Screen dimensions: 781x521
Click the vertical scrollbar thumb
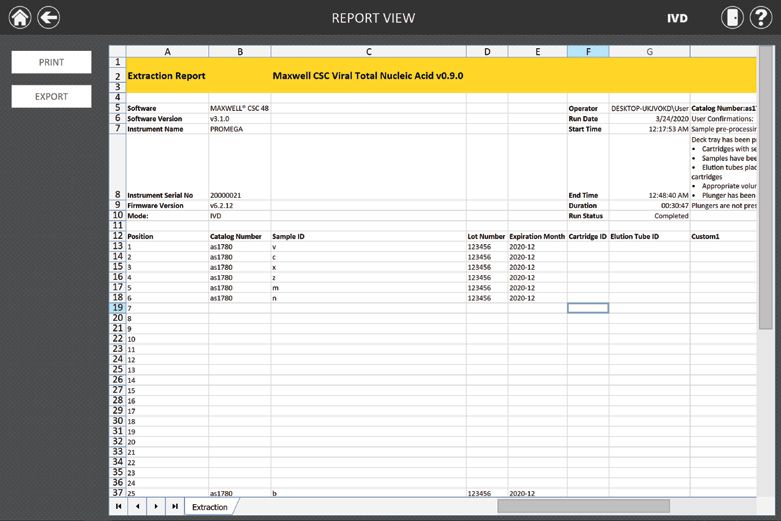tap(766, 187)
